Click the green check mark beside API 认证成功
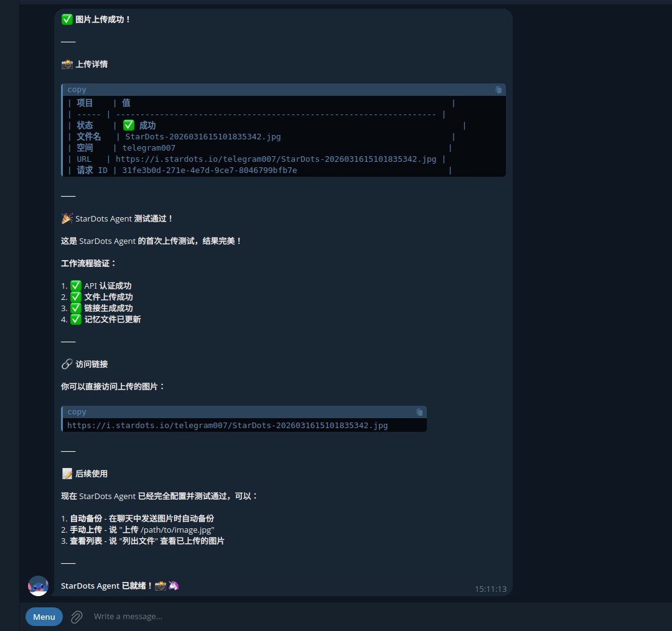The width and height of the screenshot is (672, 631). tap(76, 286)
